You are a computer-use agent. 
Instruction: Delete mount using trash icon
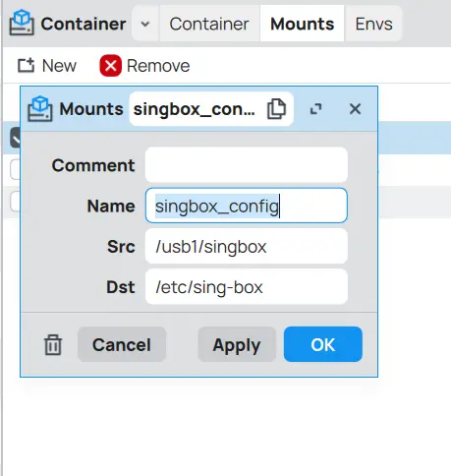53,344
